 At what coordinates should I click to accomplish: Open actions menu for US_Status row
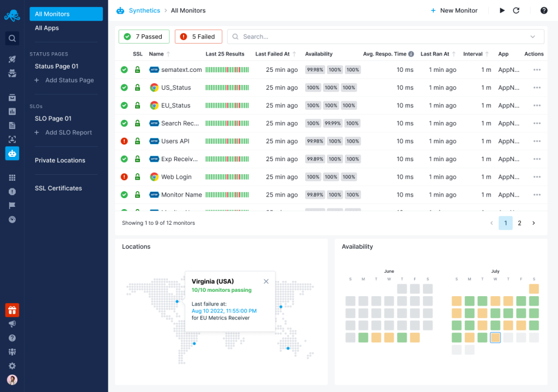(x=537, y=88)
